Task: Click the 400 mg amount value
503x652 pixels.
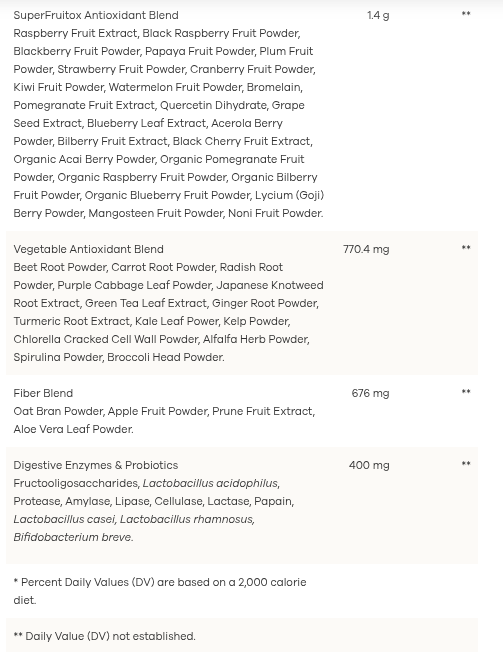Action: tap(369, 465)
